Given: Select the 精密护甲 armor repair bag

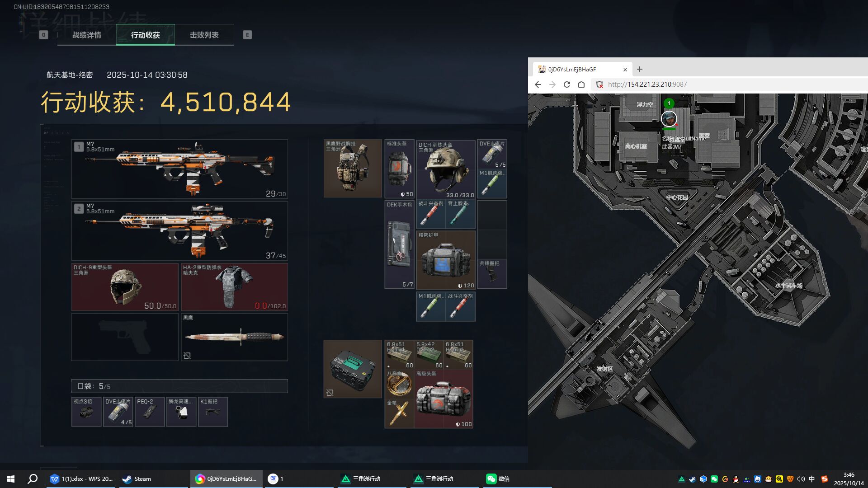Looking at the screenshot, I should click(x=445, y=260).
